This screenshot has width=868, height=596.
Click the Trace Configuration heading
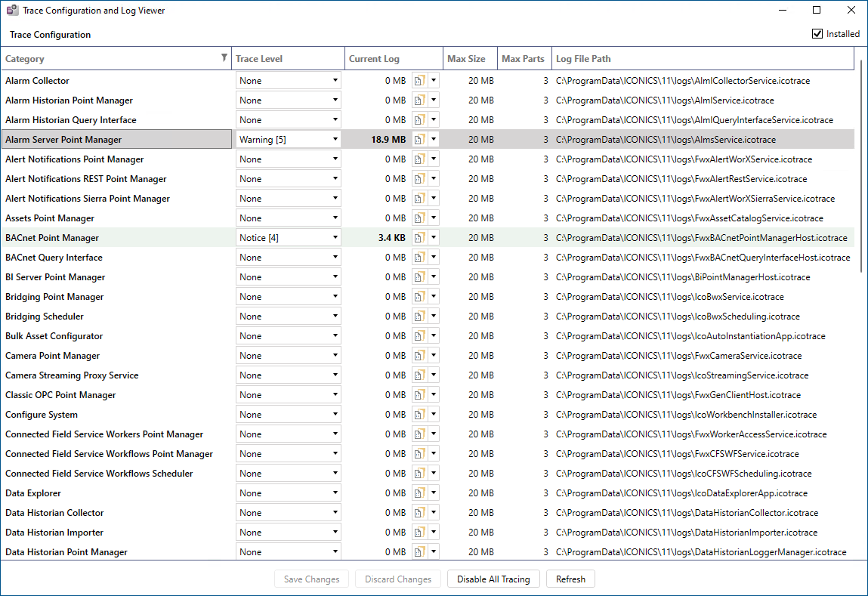51,34
